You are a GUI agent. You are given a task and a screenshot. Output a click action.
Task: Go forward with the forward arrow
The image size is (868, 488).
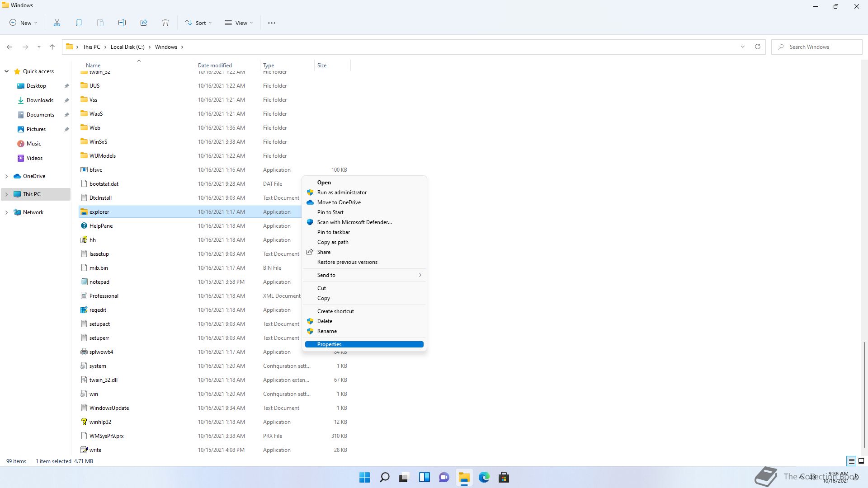pos(25,47)
